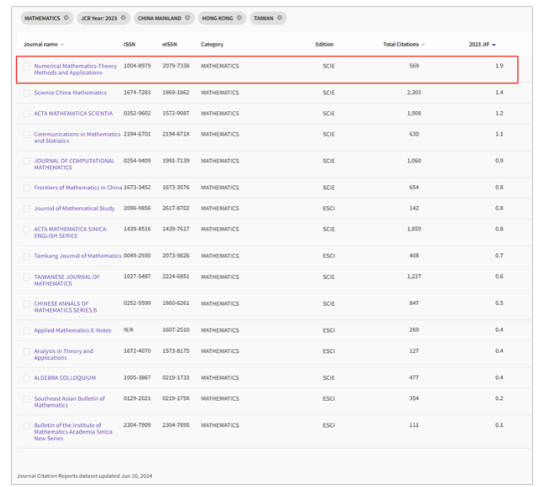This screenshot has width=537, height=487.
Task: Select ISSN N/A for Applied Mathematics E-Notes
Action: click(x=128, y=330)
